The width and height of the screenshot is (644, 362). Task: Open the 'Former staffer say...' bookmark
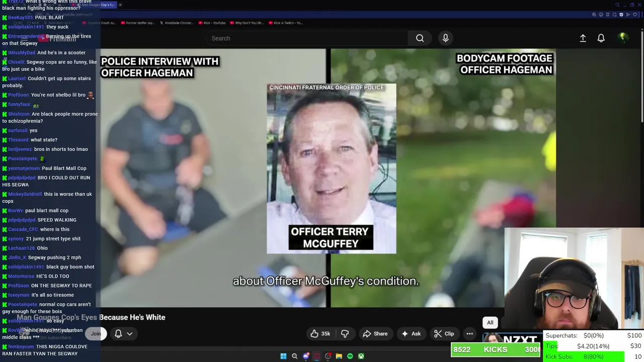click(138, 23)
